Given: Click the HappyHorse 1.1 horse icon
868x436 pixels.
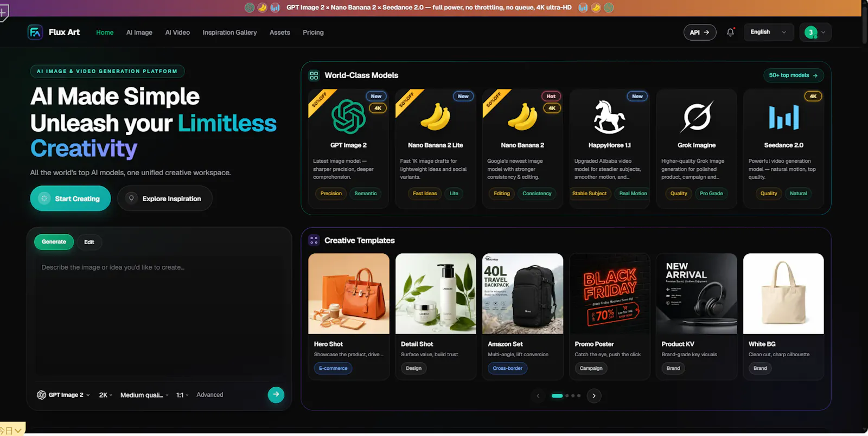Looking at the screenshot, I should [x=609, y=117].
